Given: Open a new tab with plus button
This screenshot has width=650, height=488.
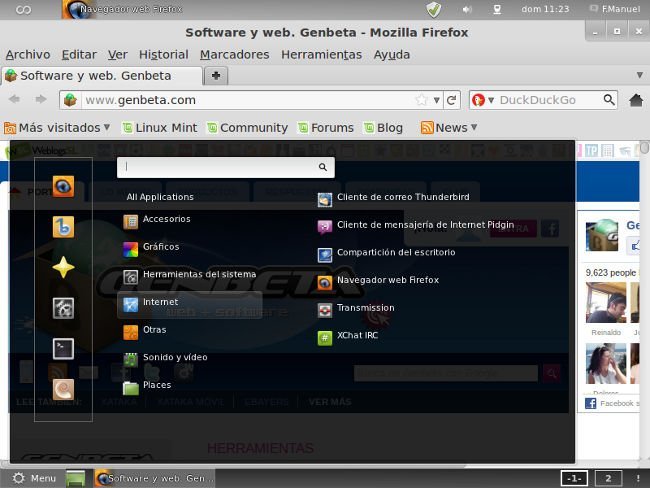Looking at the screenshot, I should click(x=216, y=76).
